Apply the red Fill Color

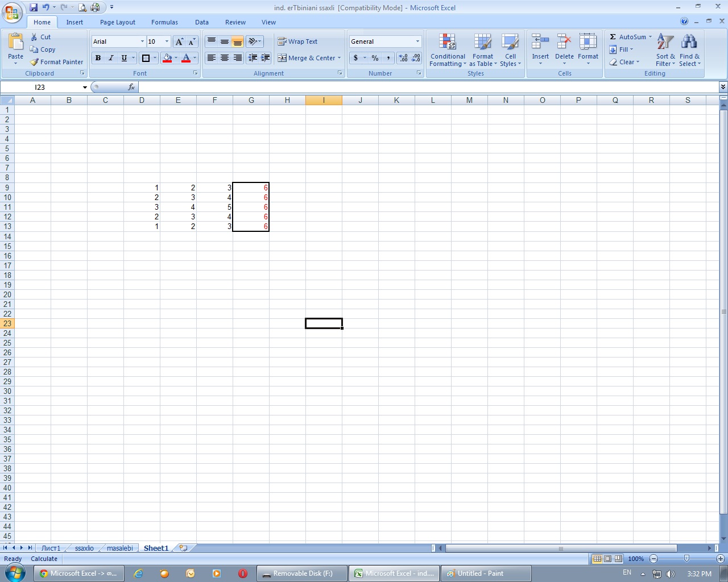[x=167, y=58]
